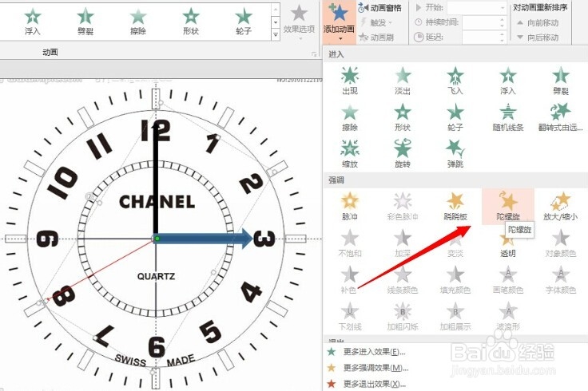Open the 效果选项 effect options button
588x391 pixels.
tap(299, 22)
